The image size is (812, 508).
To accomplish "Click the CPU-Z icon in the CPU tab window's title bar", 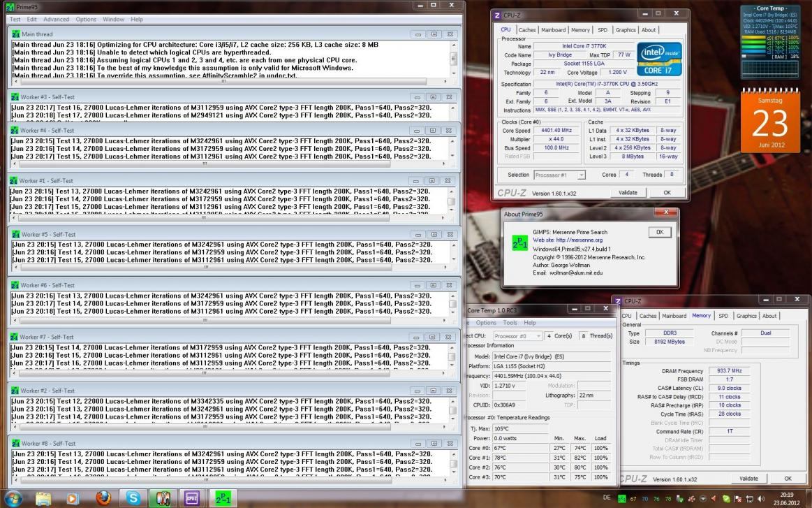I will [498, 15].
